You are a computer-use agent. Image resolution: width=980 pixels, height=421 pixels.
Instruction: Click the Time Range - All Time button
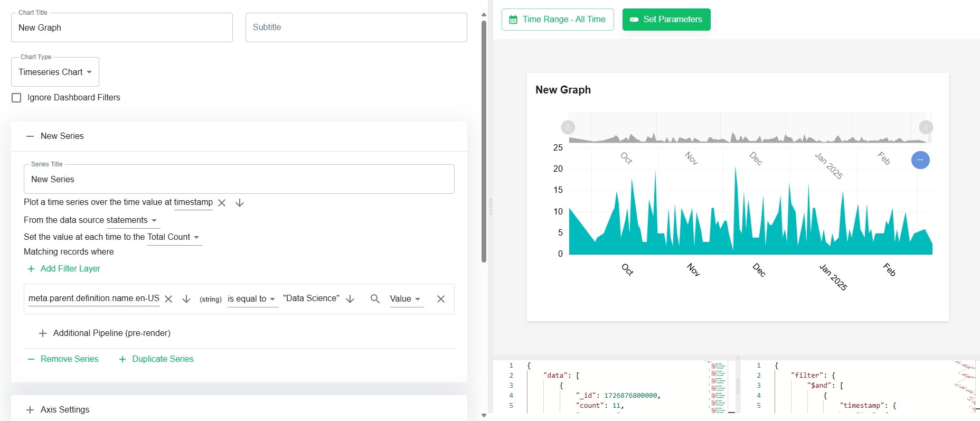click(x=558, y=20)
